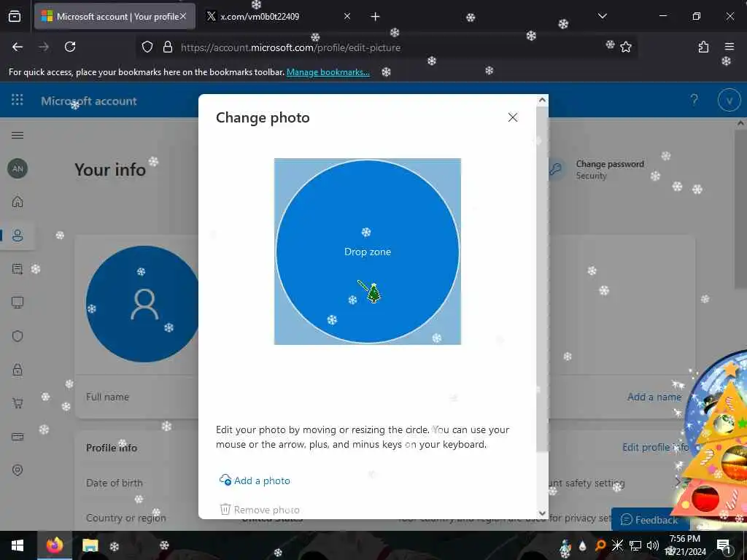Screen dimensions: 747x560
Task: Close the Change photo dialog
Action: (513, 117)
